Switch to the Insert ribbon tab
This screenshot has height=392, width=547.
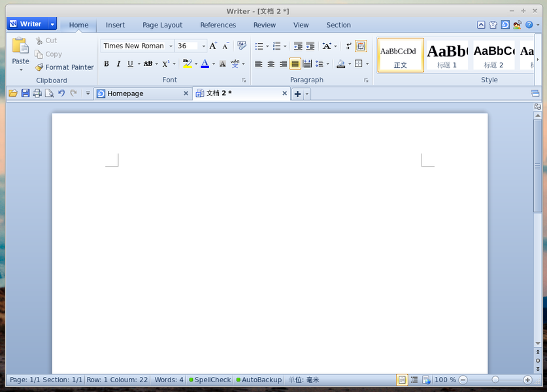115,25
